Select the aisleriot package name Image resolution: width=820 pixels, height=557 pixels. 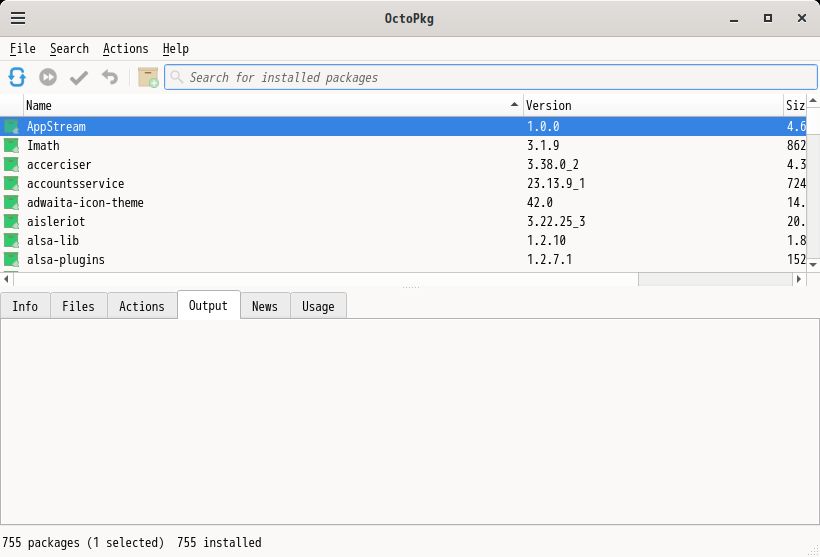coord(56,221)
